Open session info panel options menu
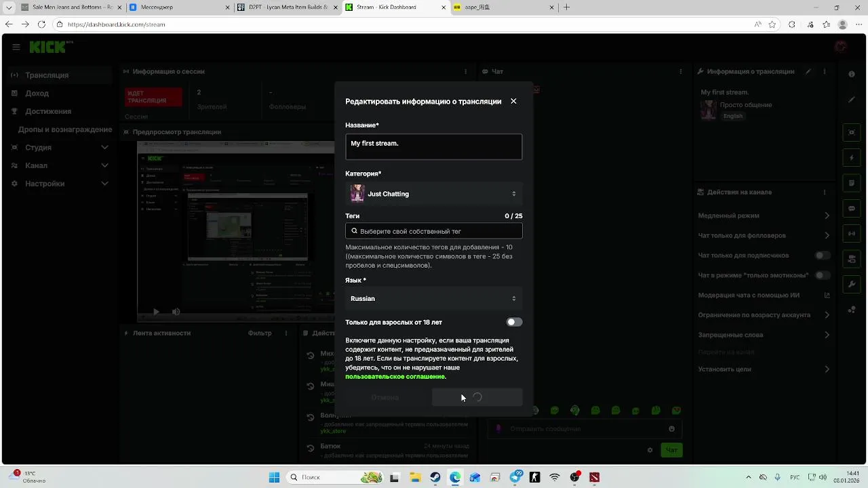The height and width of the screenshot is (488, 868). tap(465, 71)
